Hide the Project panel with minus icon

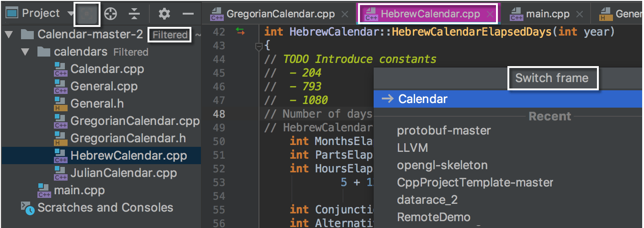(x=188, y=14)
